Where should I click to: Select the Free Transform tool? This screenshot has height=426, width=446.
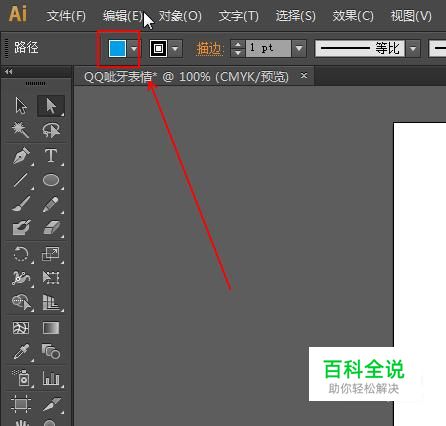[x=51, y=277]
